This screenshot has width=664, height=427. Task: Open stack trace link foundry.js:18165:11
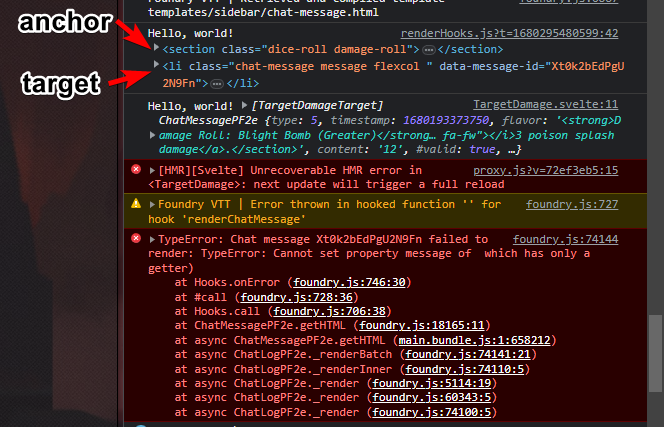[422, 325]
